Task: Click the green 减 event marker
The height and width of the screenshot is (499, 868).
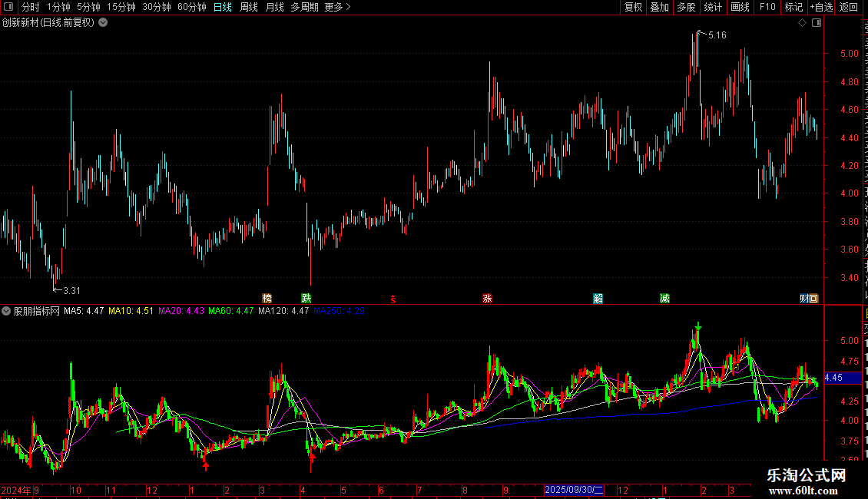Action: point(665,299)
